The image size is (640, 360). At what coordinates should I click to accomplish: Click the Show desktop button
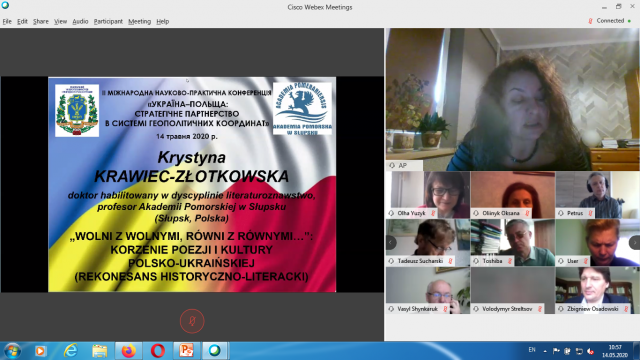click(636, 351)
